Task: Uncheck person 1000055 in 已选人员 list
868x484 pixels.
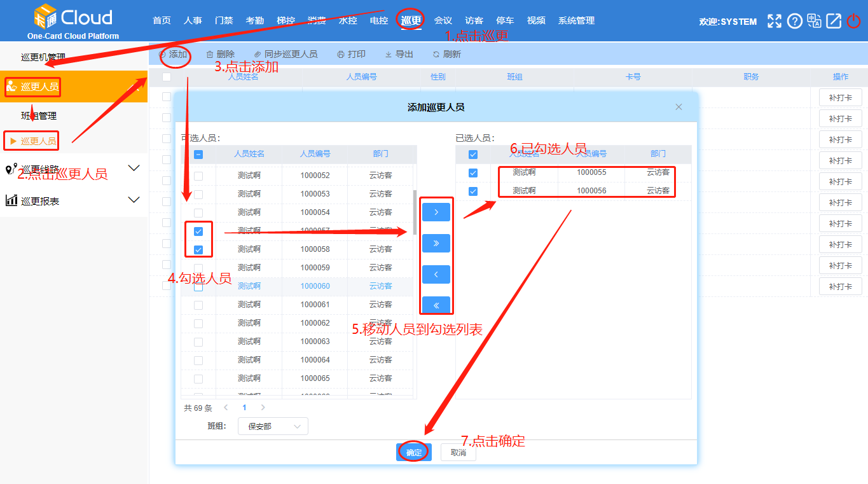Action: coord(473,172)
